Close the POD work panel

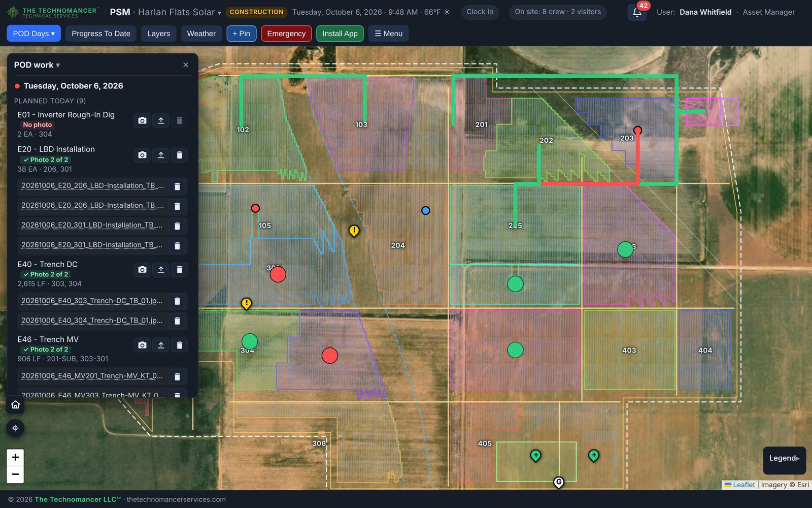click(186, 65)
